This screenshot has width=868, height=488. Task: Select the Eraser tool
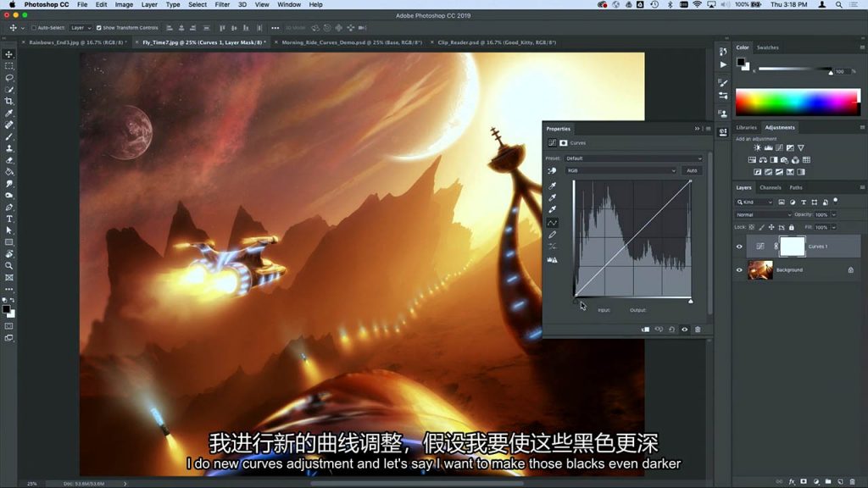point(8,160)
